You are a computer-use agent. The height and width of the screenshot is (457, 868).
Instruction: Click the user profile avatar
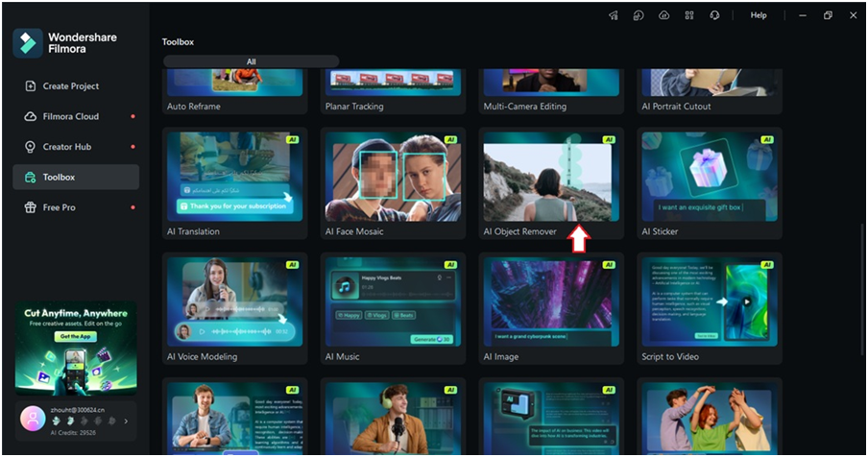[x=33, y=419]
